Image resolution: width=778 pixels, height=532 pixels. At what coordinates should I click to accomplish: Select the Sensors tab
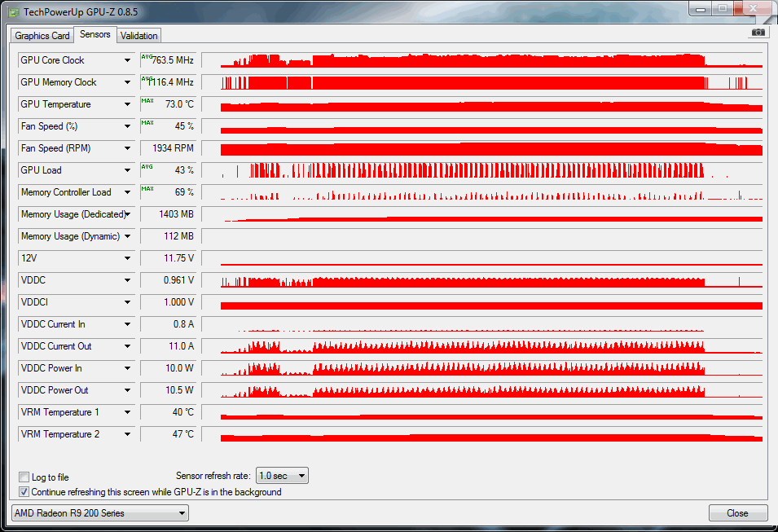[x=95, y=34]
